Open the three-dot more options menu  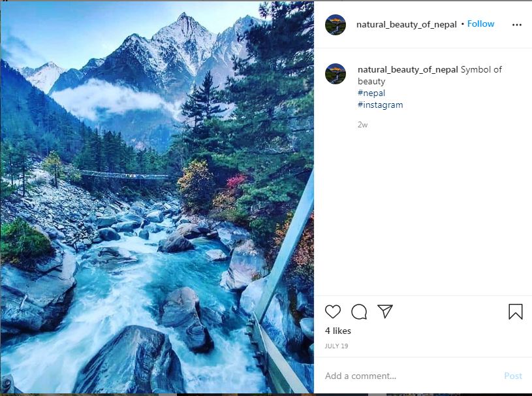click(517, 25)
